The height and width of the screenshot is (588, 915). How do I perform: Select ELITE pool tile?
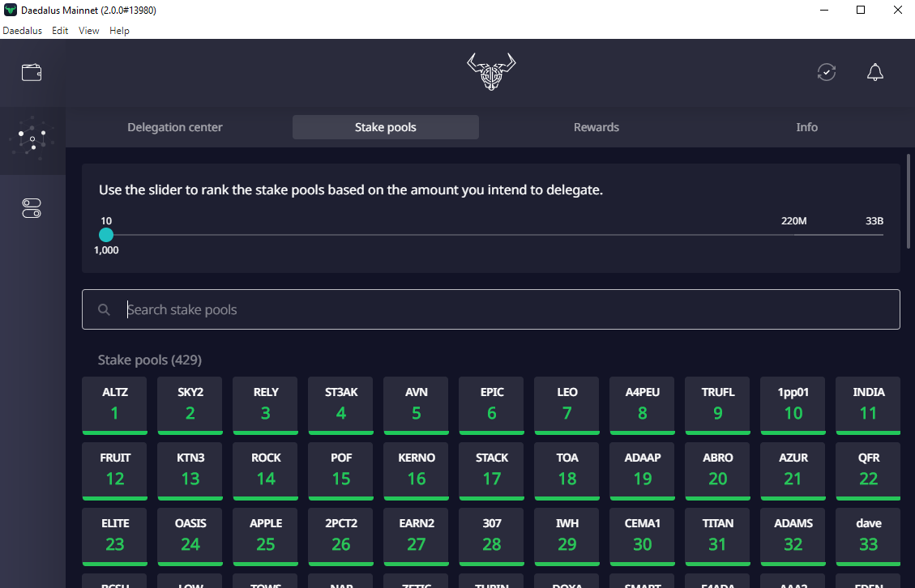114,537
